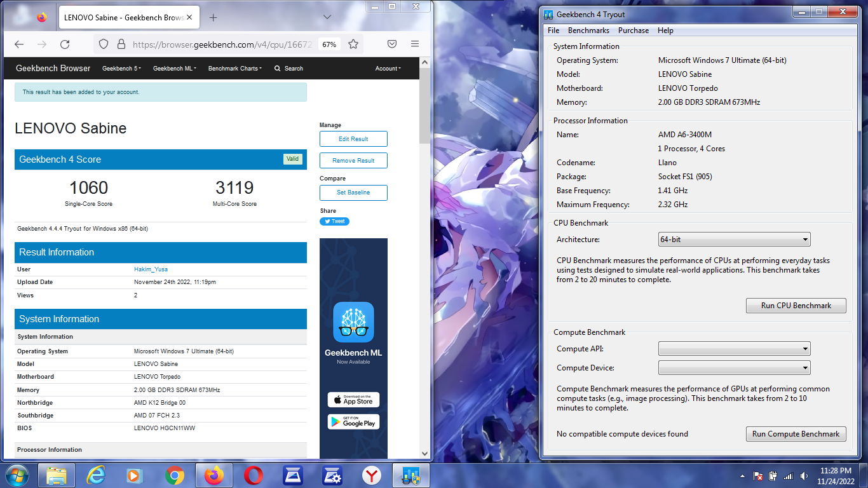Open the Hakim_Yusa user link
Screen dimensions: 868x488
click(151, 269)
